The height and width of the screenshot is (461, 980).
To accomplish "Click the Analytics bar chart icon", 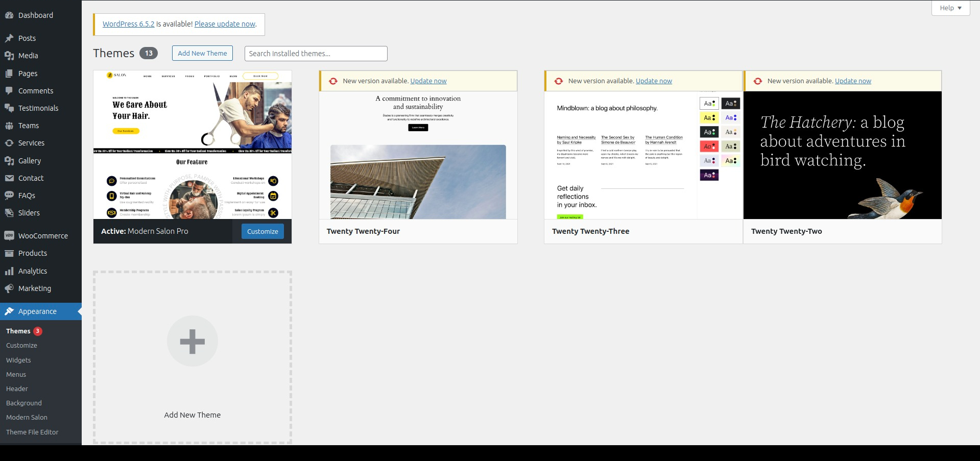I will (9, 271).
